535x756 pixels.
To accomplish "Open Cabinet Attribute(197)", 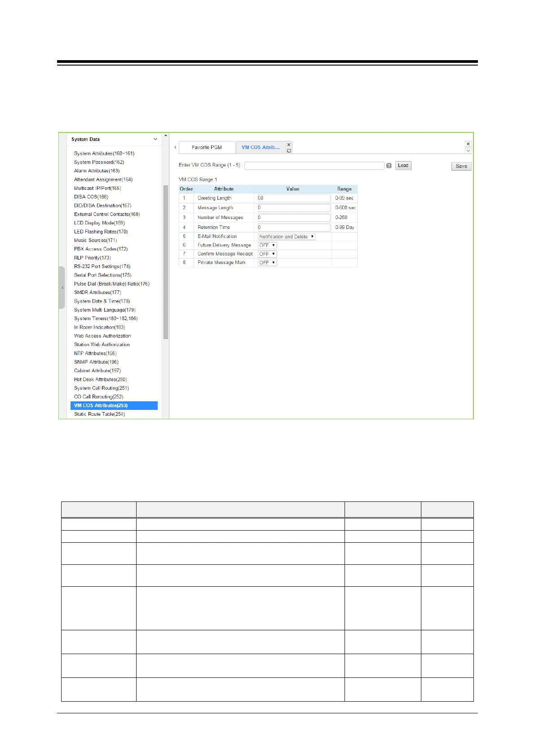I will (97, 370).
